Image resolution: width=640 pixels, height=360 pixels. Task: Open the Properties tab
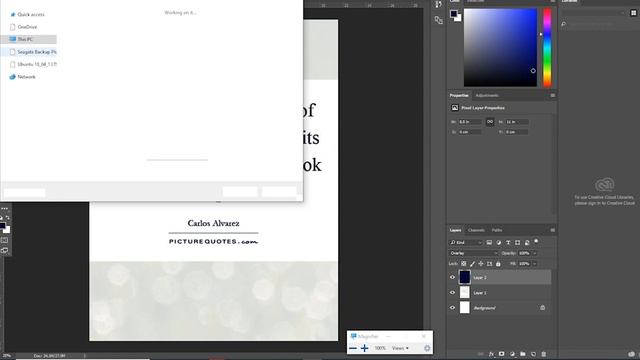pyautogui.click(x=459, y=96)
